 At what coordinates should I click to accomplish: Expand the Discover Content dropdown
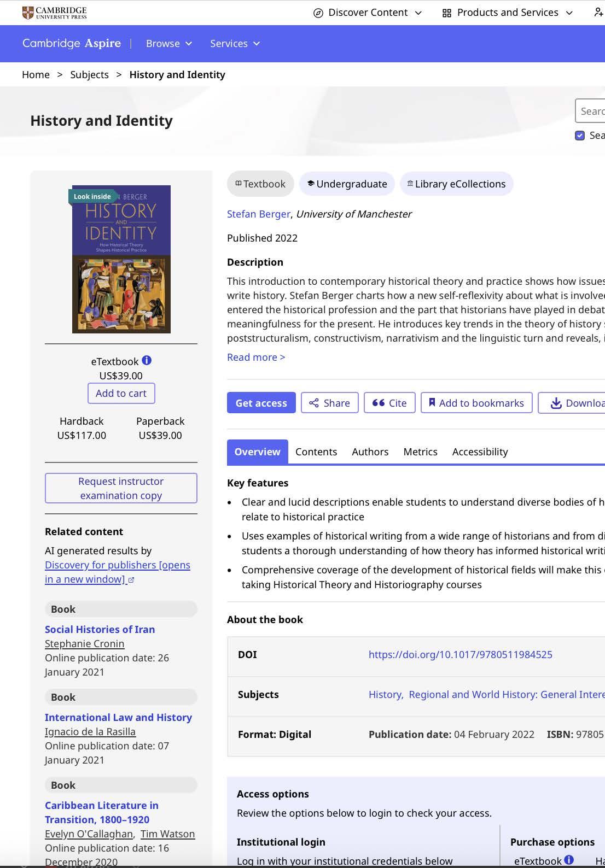point(367,13)
